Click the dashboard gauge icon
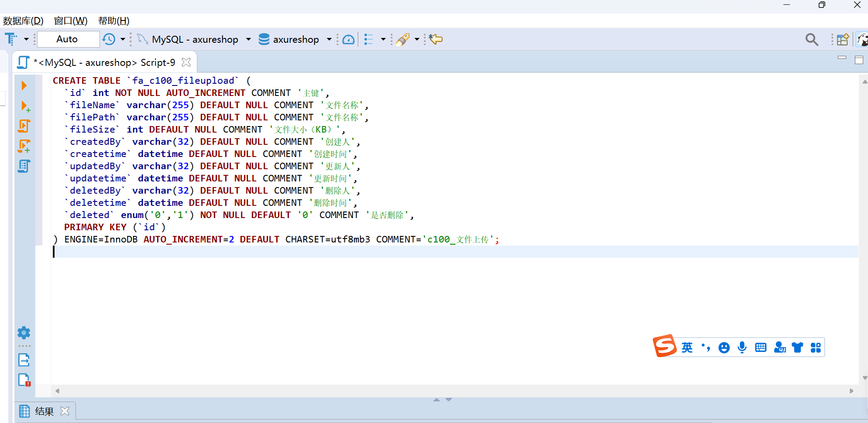868x423 pixels. [x=348, y=39]
